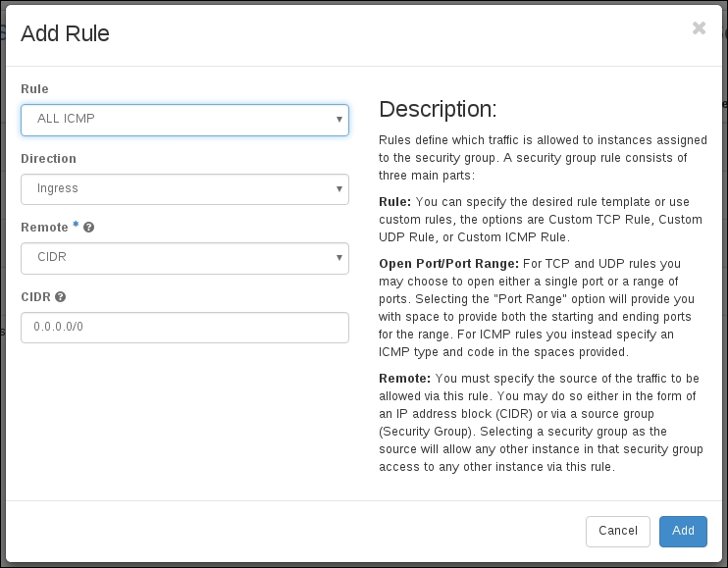728x568 pixels.
Task: Click the CIDR field containing 0.0.0.0/0
Action: 184,328
